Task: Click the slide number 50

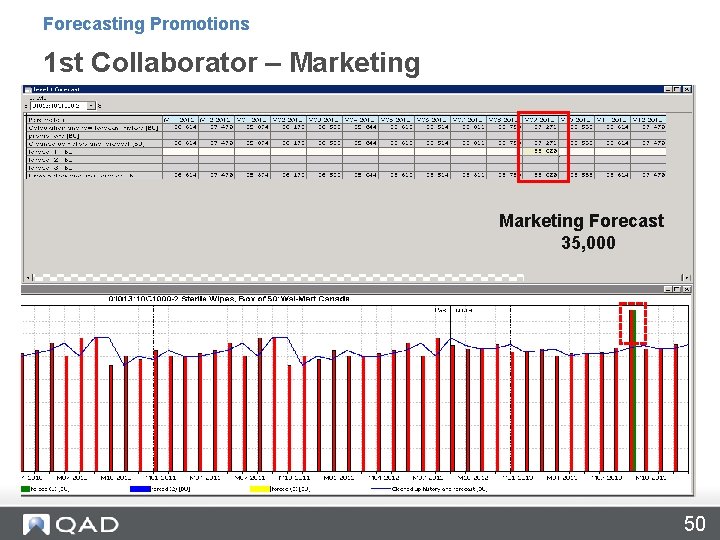Action: [x=694, y=524]
